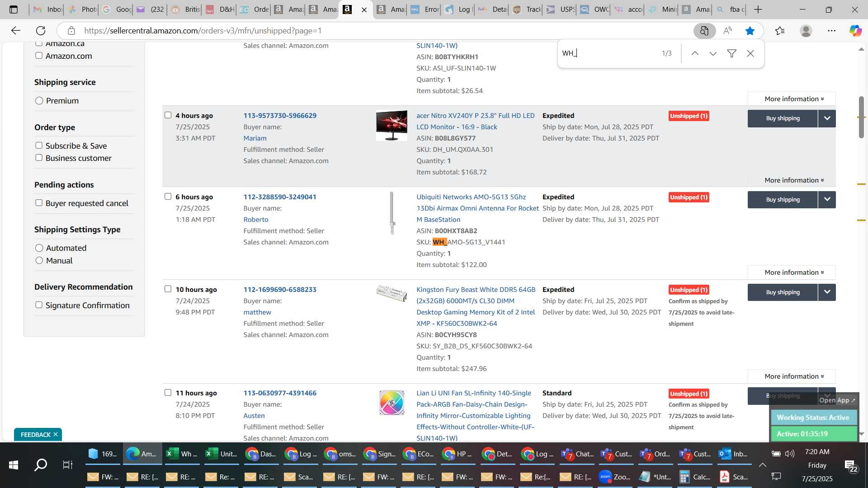Check Signature Confirmation filter
This screenshot has height=488, width=868.
pyautogui.click(x=39, y=305)
